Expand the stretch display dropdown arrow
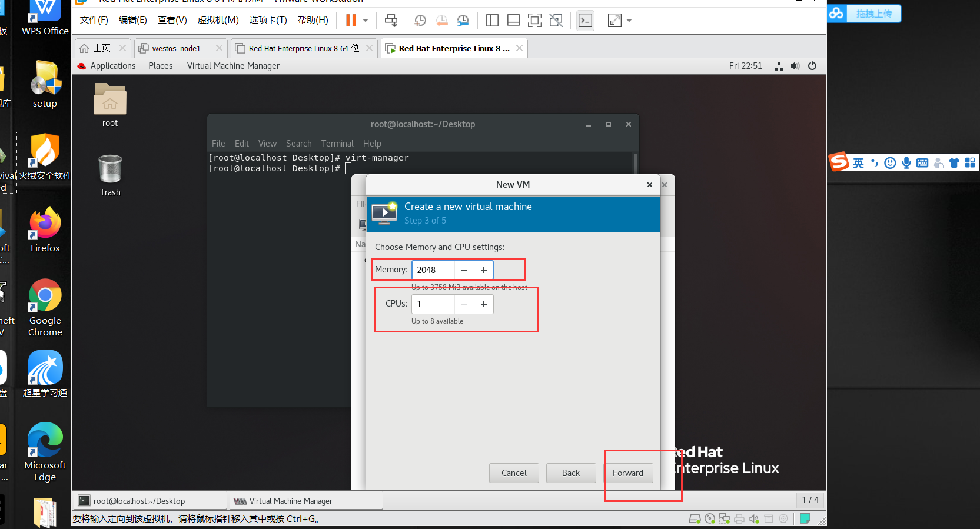 [x=629, y=21]
